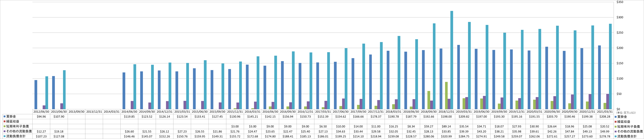Select the $59.27 cell in the 短期有利子負債 row
Image resolution: width=644 pixels, height=139 pixels.
coord(428,127)
